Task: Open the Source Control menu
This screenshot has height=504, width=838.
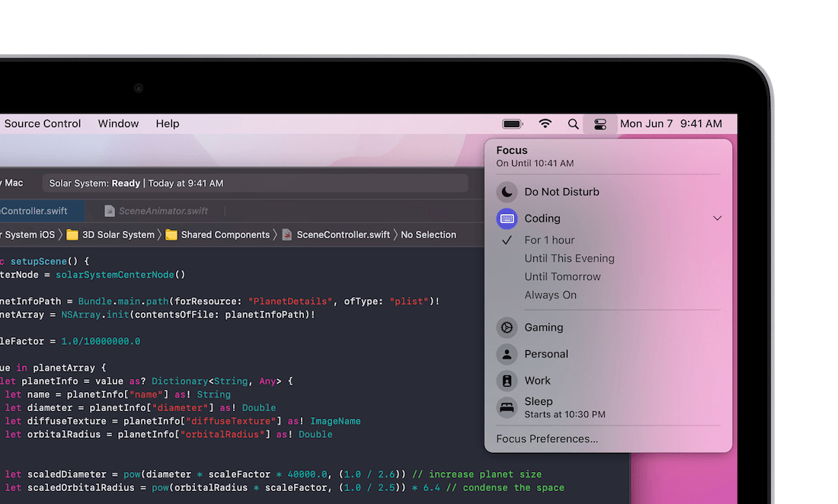Action: click(x=43, y=124)
